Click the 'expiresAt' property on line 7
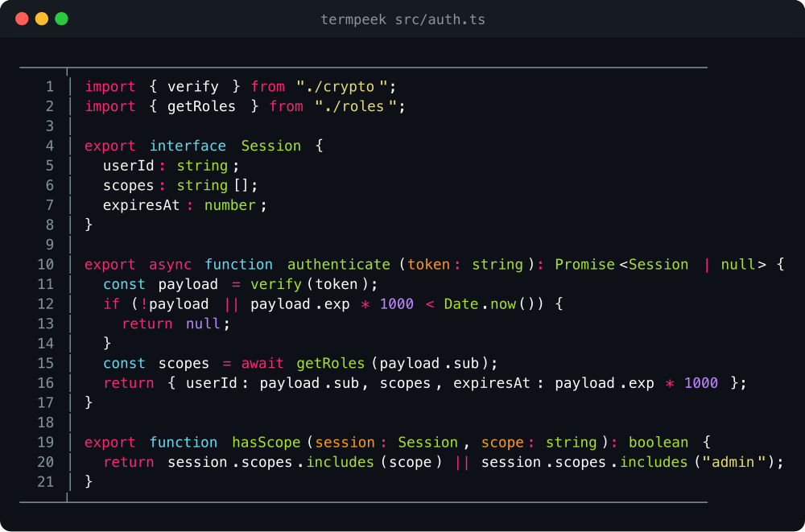 click(x=141, y=205)
